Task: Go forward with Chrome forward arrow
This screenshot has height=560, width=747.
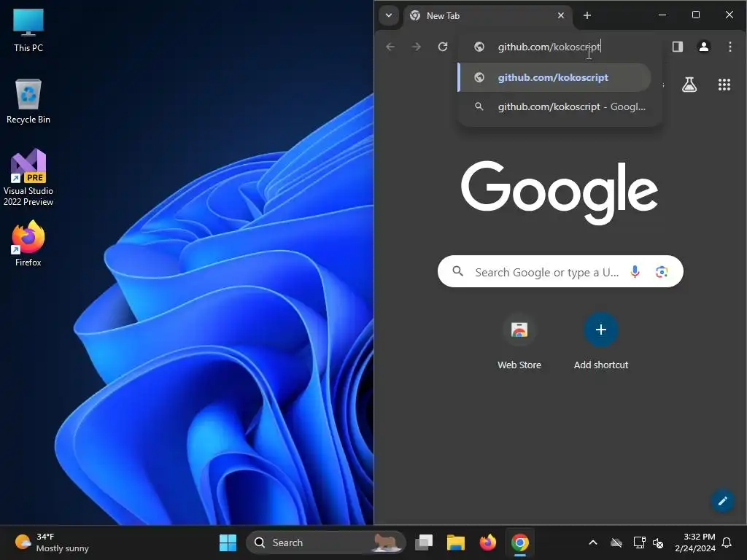Action: (x=417, y=47)
